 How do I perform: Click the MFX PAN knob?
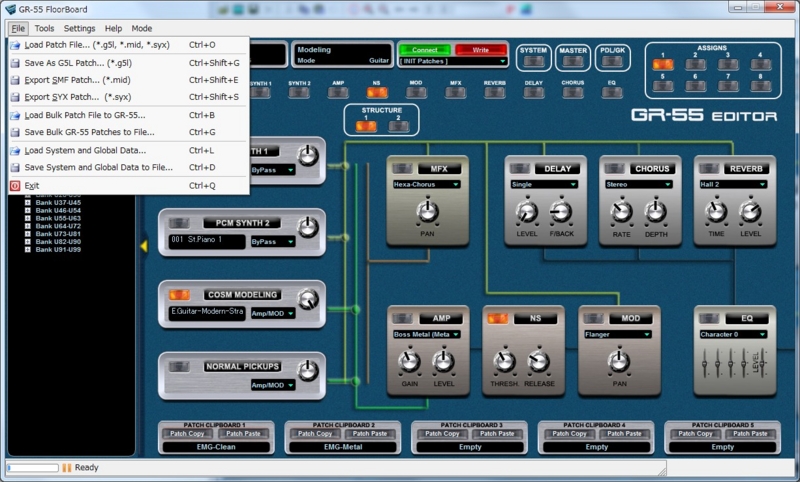pos(428,210)
